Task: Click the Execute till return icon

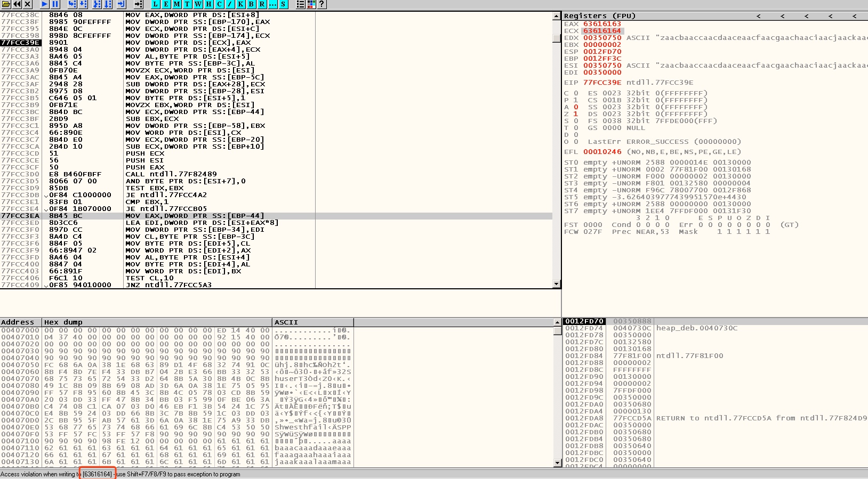Action: tap(122, 4)
